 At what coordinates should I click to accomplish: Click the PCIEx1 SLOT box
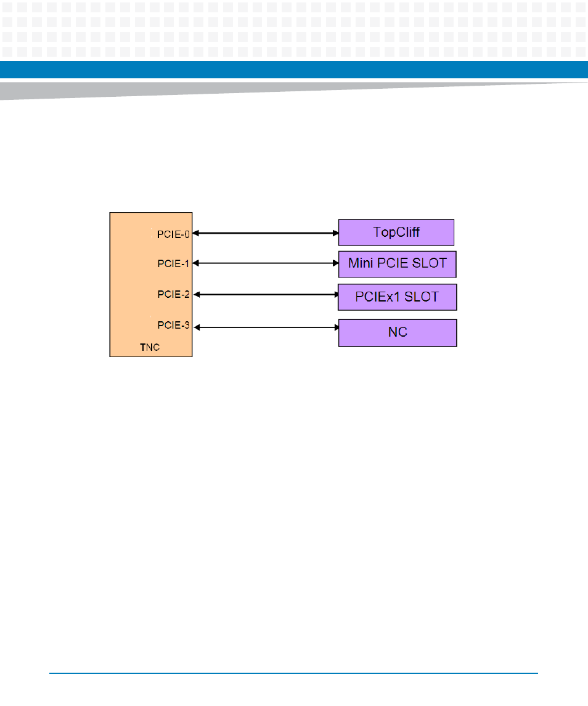click(x=397, y=297)
